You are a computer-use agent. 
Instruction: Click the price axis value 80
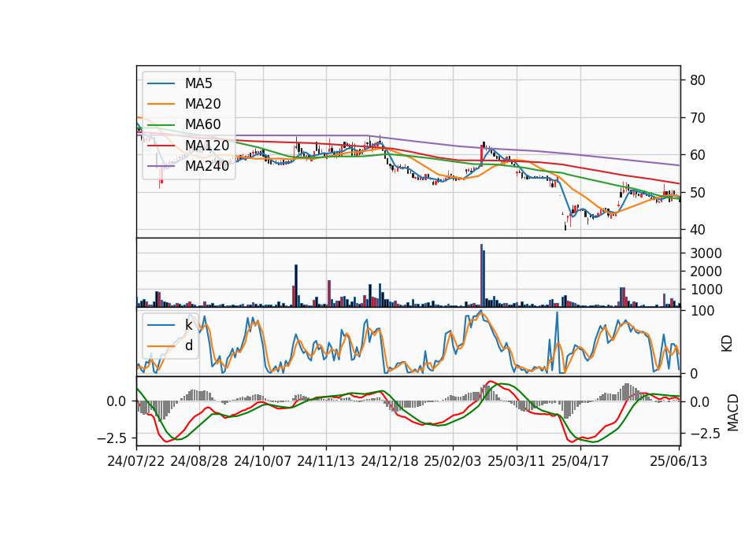coord(698,80)
